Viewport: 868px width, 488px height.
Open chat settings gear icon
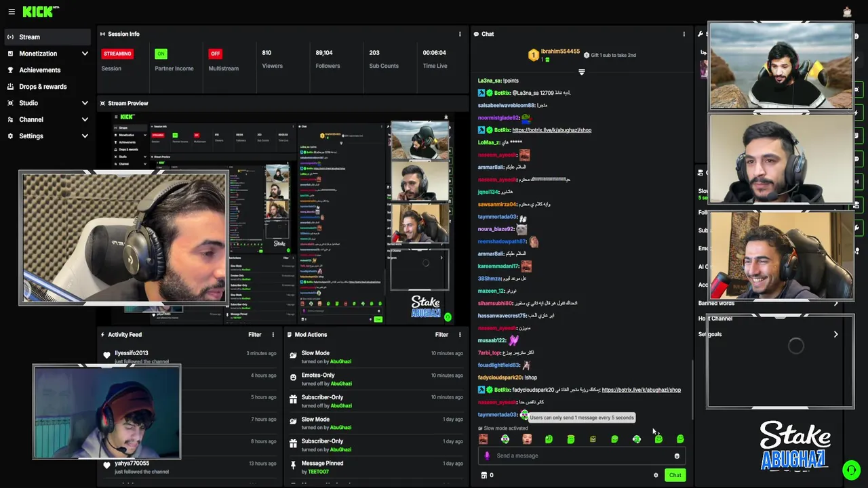coord(656,475)
